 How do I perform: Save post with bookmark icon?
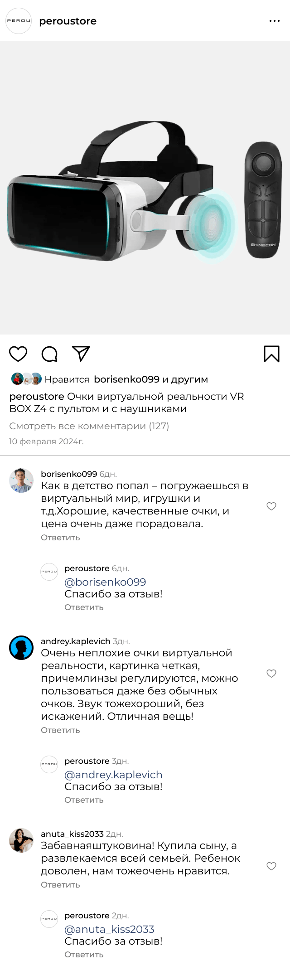(x=271, y=354)
